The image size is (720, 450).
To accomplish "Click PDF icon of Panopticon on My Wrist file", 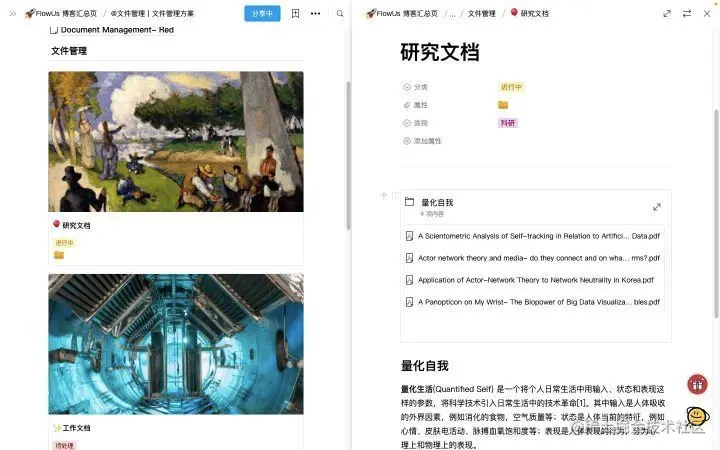I will (409, 302).
